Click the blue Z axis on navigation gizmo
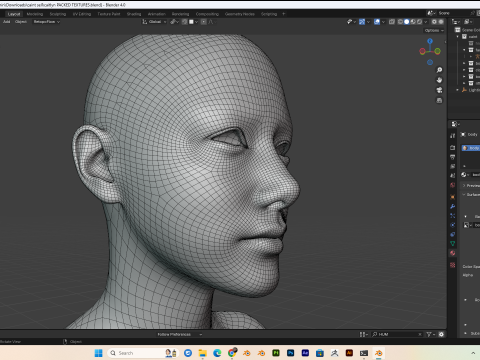The height and width of the screenshot is (360, 480). [430, 41]
